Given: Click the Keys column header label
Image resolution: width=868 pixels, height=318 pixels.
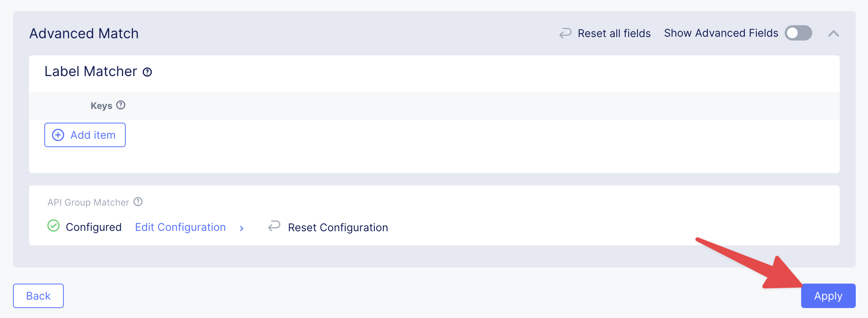Looking at the screenshot, I should click(x=101, y=106).
